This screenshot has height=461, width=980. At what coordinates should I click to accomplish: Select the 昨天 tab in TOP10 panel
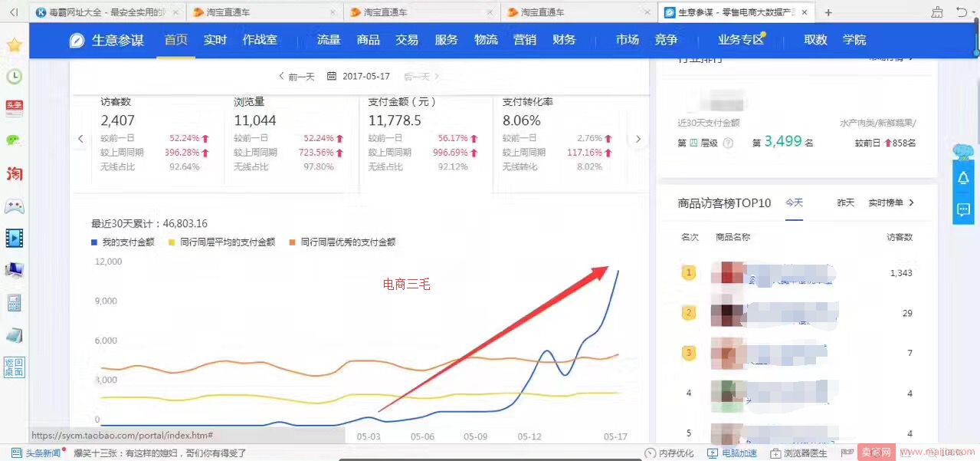[846, 203]
